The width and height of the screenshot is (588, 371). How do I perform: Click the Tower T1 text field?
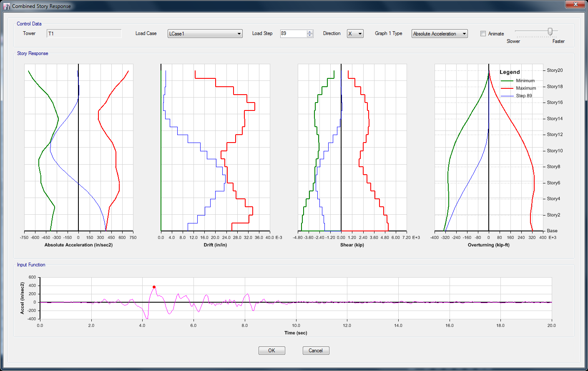[84, 34]
